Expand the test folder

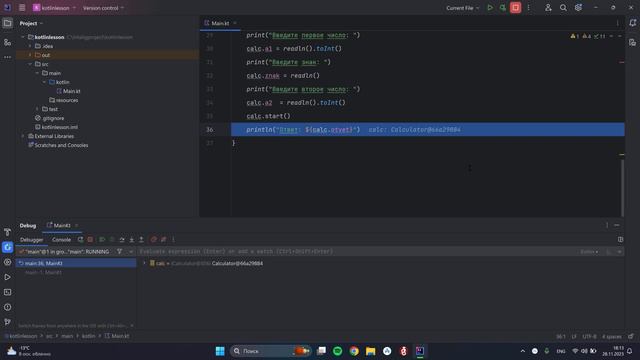(x=38, y=109)
